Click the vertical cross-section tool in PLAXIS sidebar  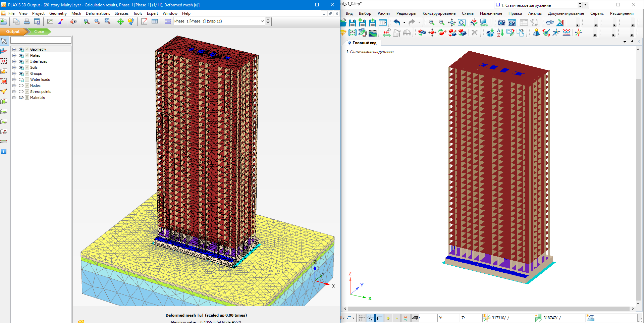click(4, 101)
